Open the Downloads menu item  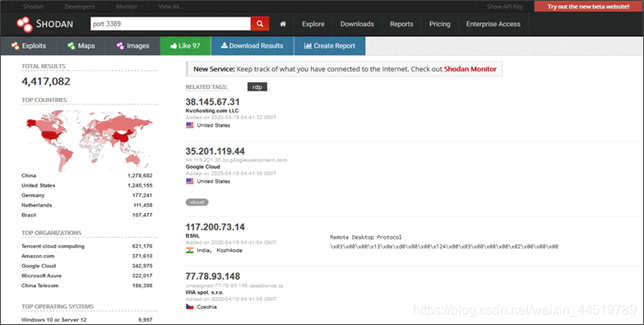point(357,24)
